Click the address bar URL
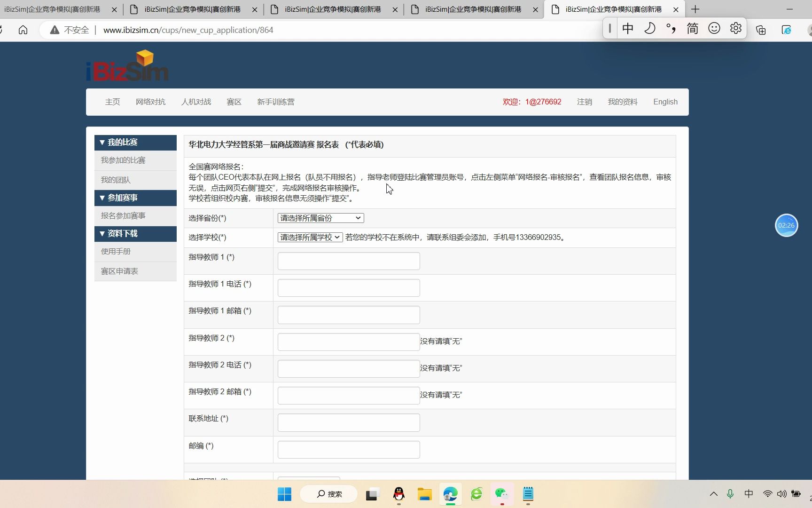Screen dimensions: 812x508 click(188, 30)
